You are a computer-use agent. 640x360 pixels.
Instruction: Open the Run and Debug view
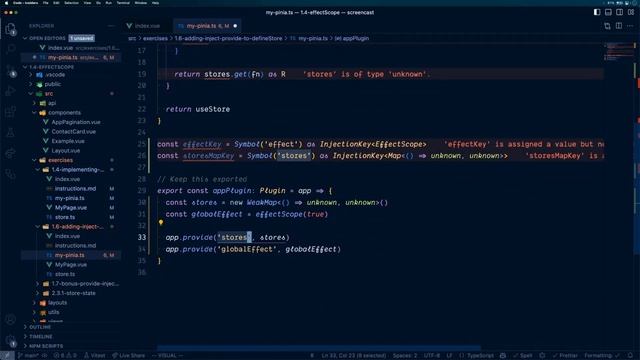[11, 91]
